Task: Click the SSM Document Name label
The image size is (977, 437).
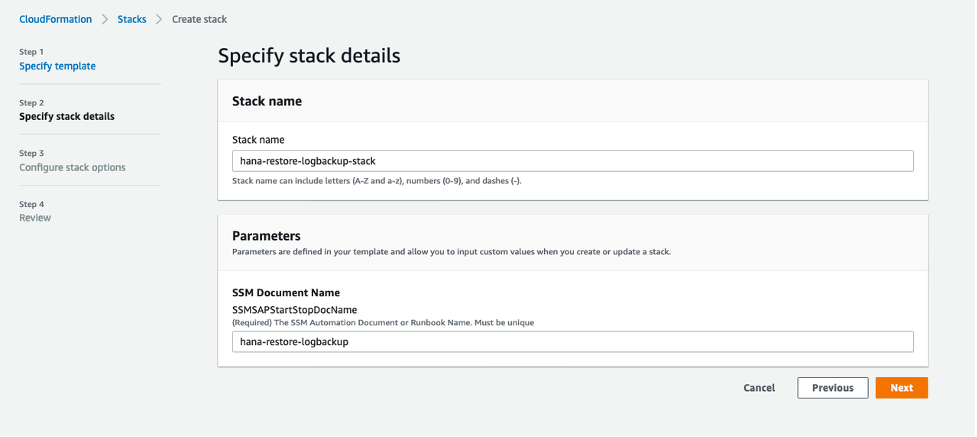Action: [x=286, y=293]
